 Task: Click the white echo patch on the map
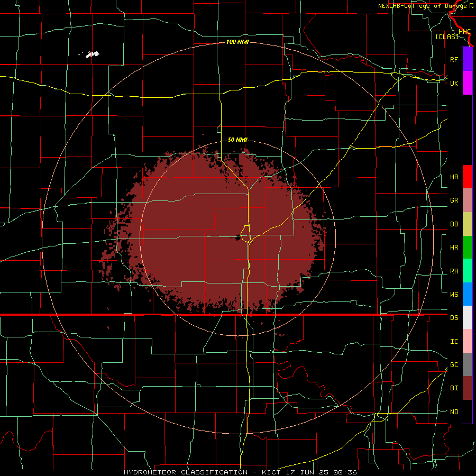pos(92,54)
